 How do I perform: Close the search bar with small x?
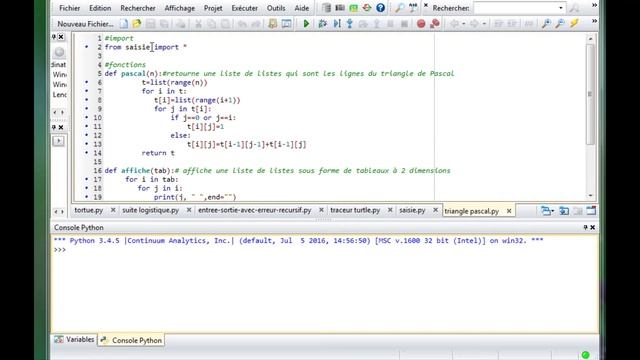pos(426,5)
